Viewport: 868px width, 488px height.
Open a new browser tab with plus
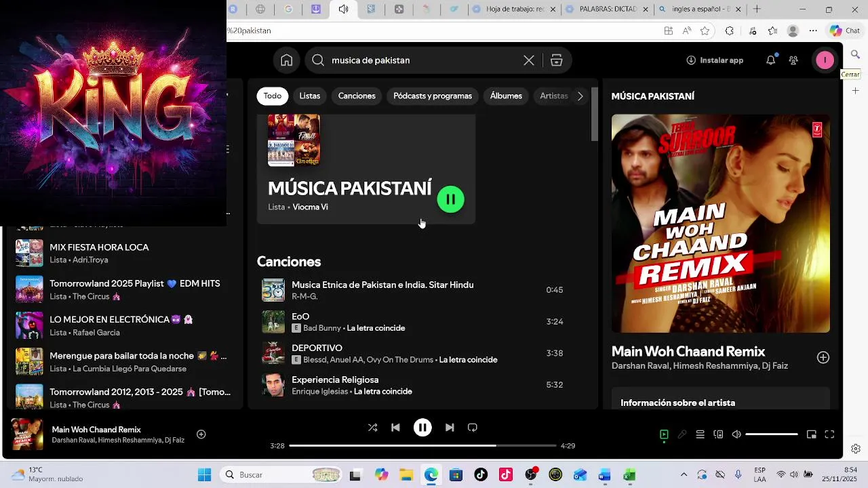757,9
